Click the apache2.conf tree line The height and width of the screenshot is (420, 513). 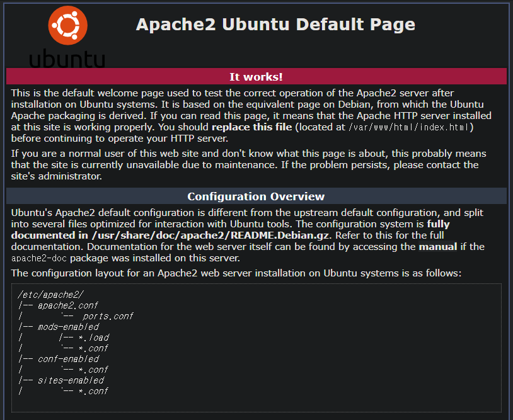pyautogui.click(x=58, y=305)
